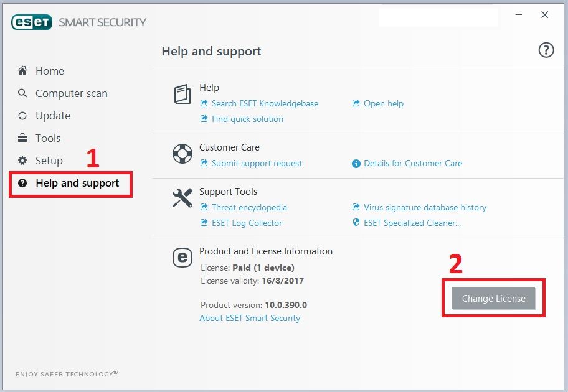
Task: Click the Home house icon in sidebar
Action: click(x=22, y=71)
